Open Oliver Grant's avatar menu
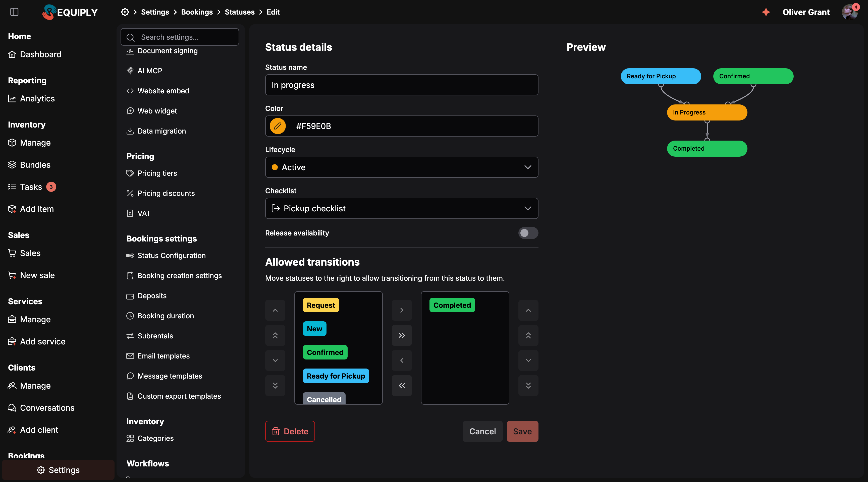 click(850, 12)
